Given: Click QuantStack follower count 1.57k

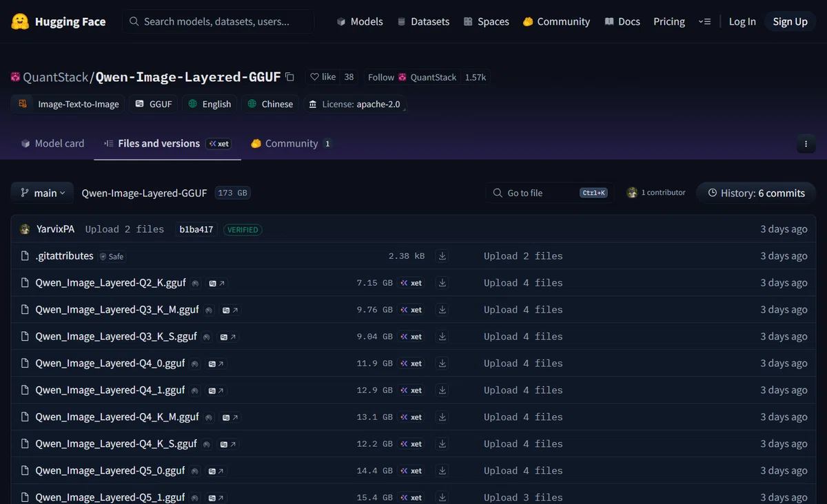Looking at the screenshot, I should click(476, 77).
